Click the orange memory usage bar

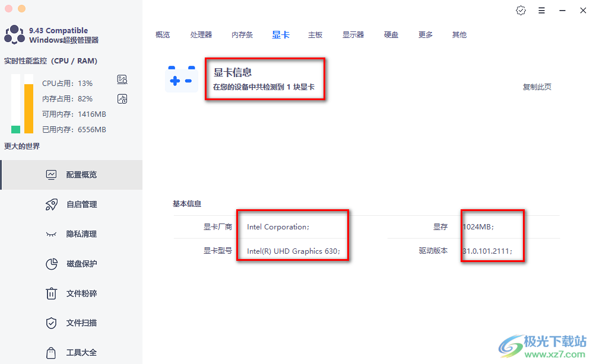(x=28, y=108)
